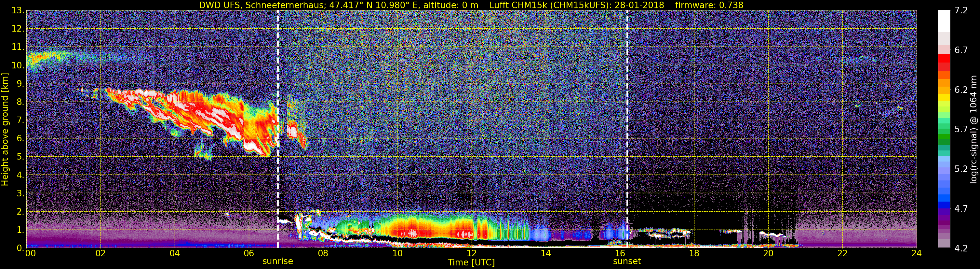Click the '10' time axis tick label
The height and width of the screenshot is (269, 980).
[397, 254]
